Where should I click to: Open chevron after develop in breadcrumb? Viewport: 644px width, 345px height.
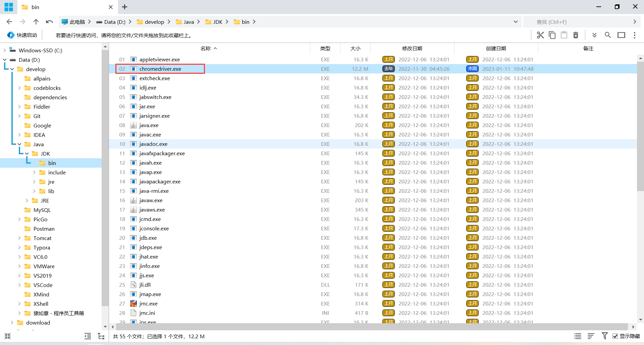click(x=169, y=22)
